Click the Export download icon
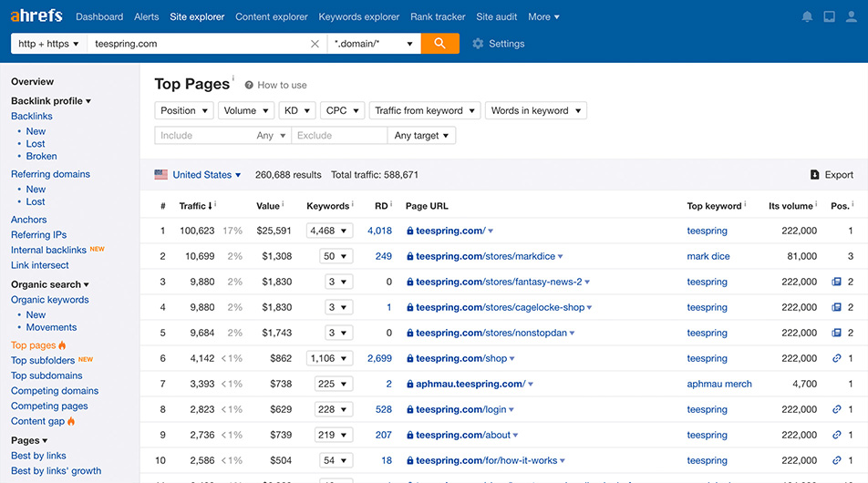The width and height of the screenshot is (868, 483). [x=814, y=175]
